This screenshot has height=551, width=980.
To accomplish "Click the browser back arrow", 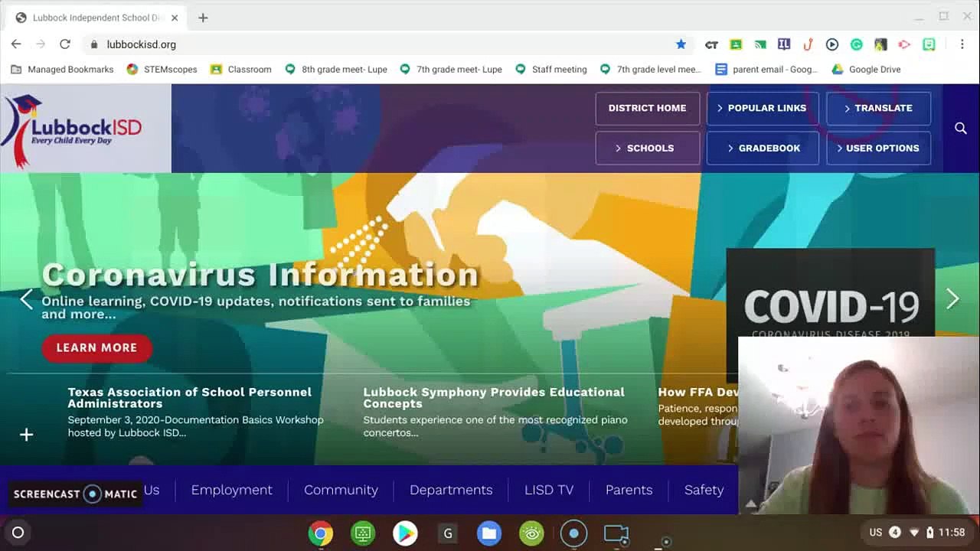I will click(16, 44).
